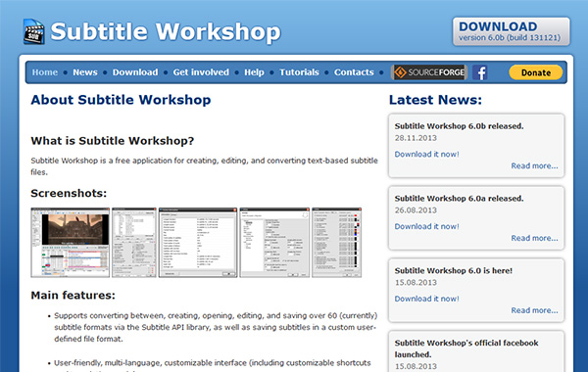This screenshot has width=588, height=372.
Task: Click Download it now under 6.0b released
Action: [426, 154]
